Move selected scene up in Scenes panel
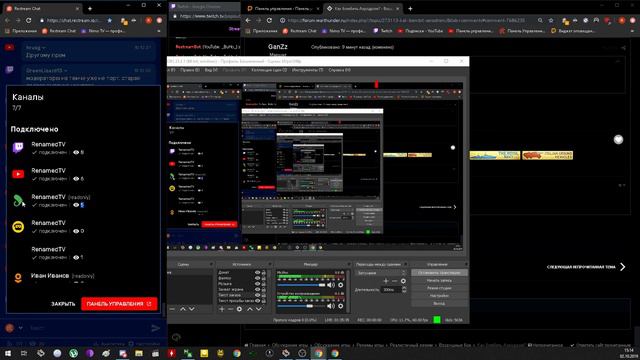The image size is (640, 360). [x=182, y=309]
